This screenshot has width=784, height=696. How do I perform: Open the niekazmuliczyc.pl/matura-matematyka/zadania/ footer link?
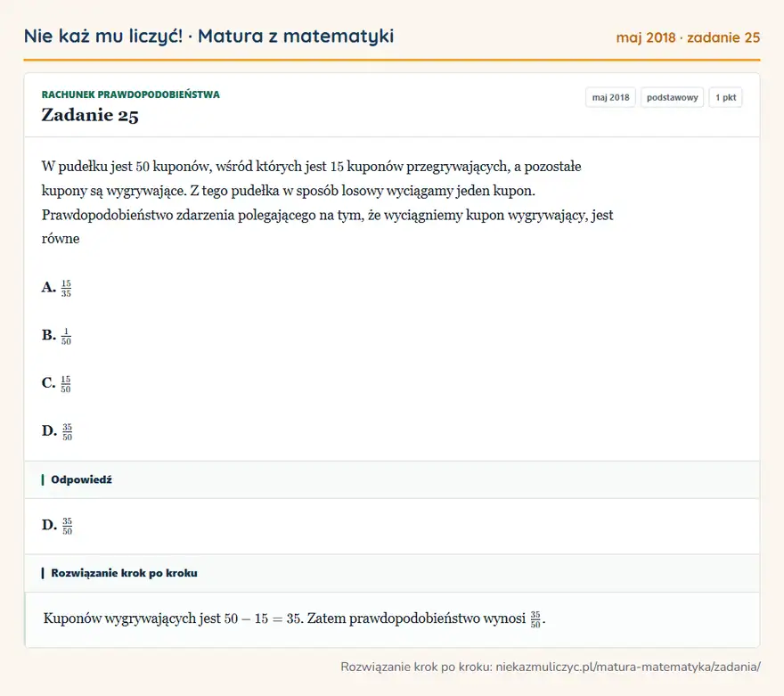628,667
